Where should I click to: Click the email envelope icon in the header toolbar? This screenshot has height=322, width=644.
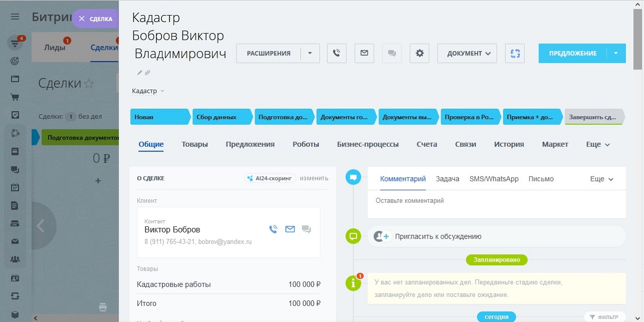click(x=364, y=53)
